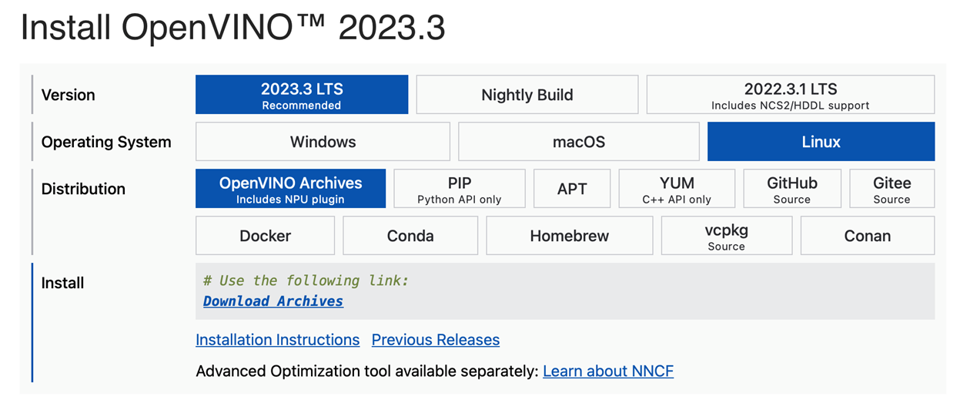Switch operating system to macOS

coord(578,142)
